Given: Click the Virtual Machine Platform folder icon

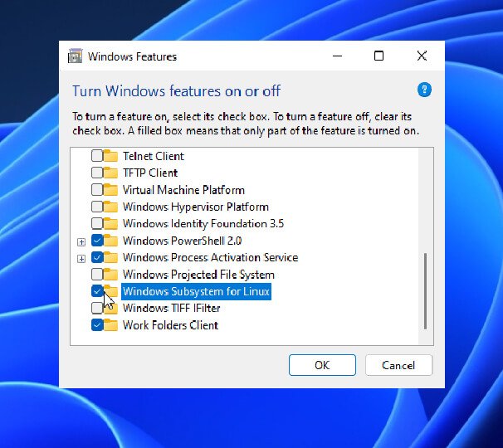Looking at the screenshot, I should click(x=111, y=190).
